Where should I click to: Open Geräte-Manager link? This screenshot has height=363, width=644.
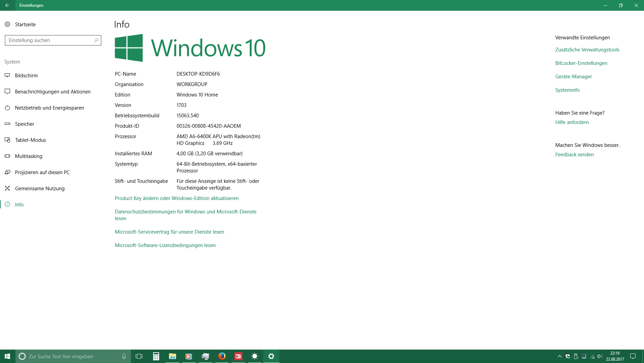point(573,77)
